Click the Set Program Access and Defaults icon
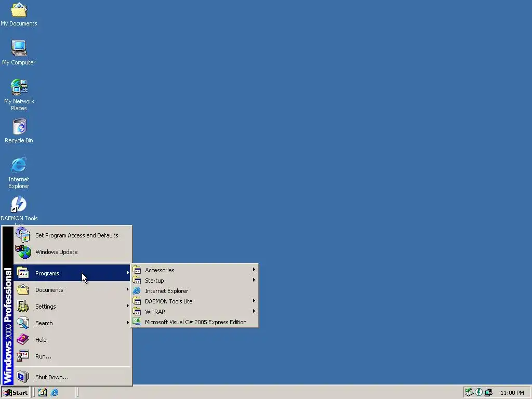 (23, 235)
